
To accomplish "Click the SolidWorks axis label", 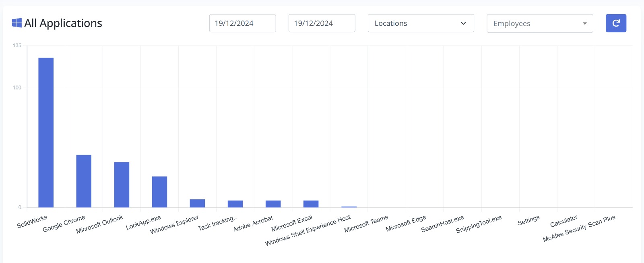I will (x=32, y=222).
